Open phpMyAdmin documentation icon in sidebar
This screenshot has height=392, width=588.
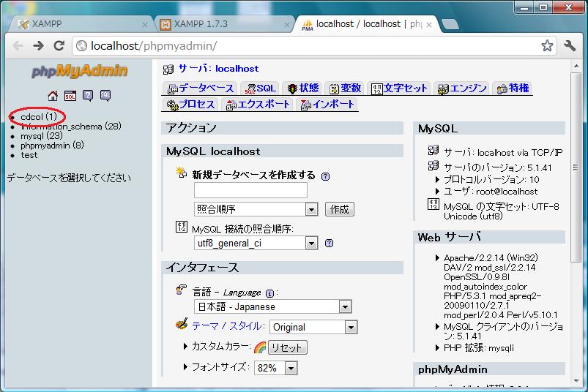pyautogui.click(x=88, y=96)
